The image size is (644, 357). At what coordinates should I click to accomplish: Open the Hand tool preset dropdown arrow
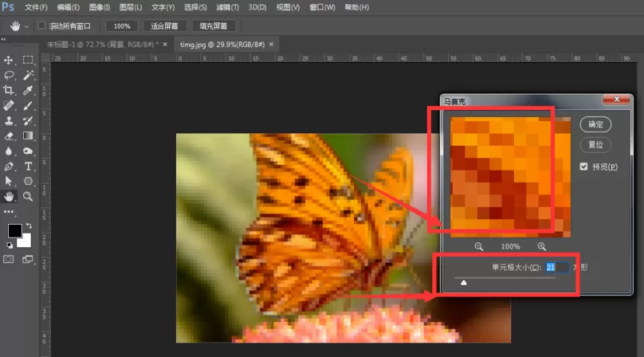click(x=26, y=27)
